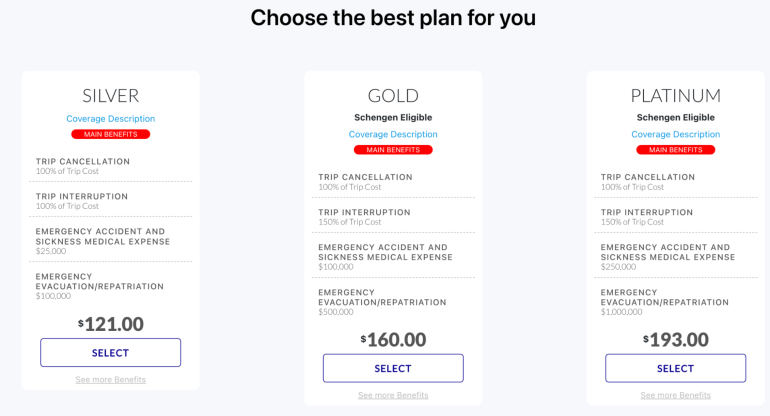Select the Gold plan
This screenshot has height=416, width=770.
click(x=393, y=368)
